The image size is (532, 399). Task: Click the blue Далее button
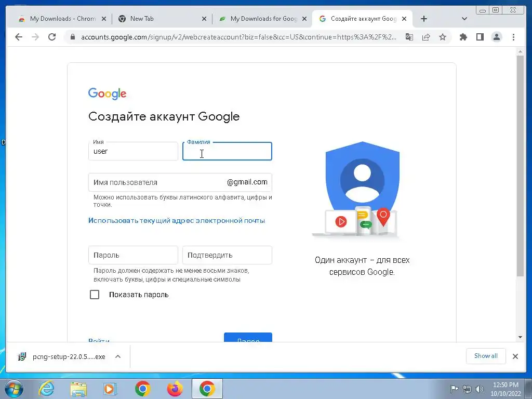pos(248,337)
